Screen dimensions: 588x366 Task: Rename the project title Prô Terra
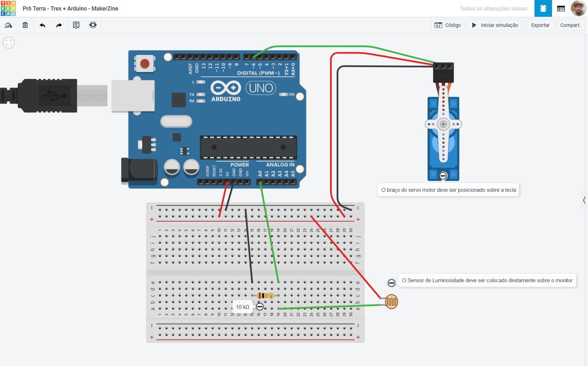coord(70,8)
